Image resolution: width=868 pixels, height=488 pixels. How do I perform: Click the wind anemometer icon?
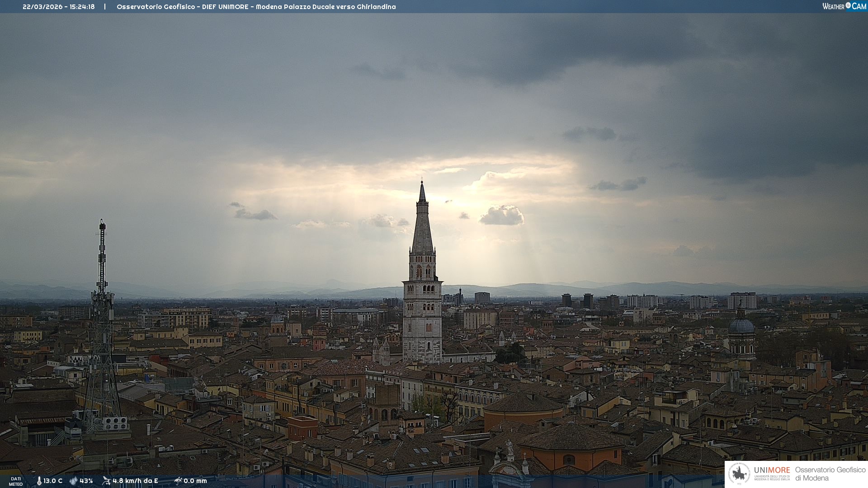106,481
